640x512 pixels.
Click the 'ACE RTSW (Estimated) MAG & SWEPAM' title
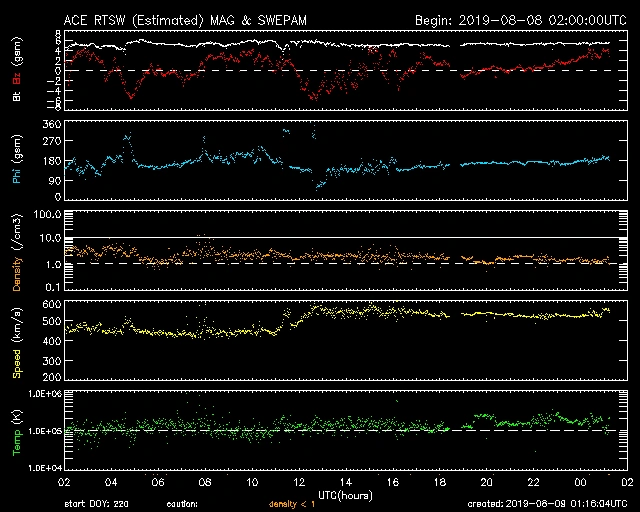point(185,20)
